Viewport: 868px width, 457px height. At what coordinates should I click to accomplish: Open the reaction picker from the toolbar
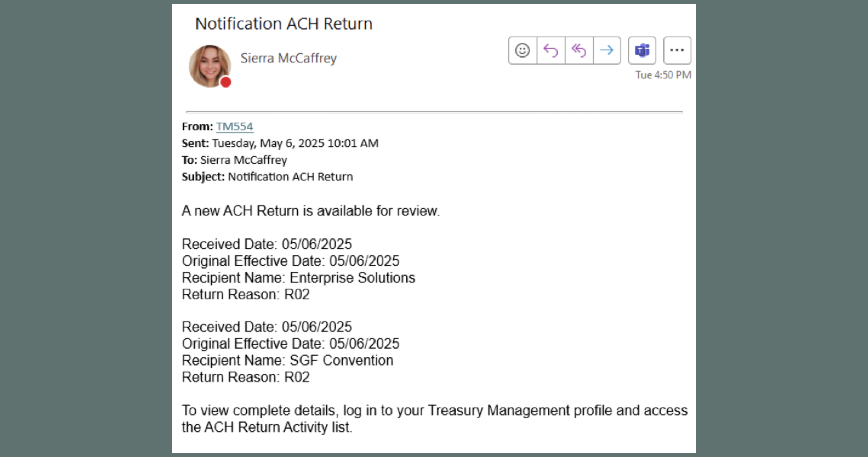point(523,50)
